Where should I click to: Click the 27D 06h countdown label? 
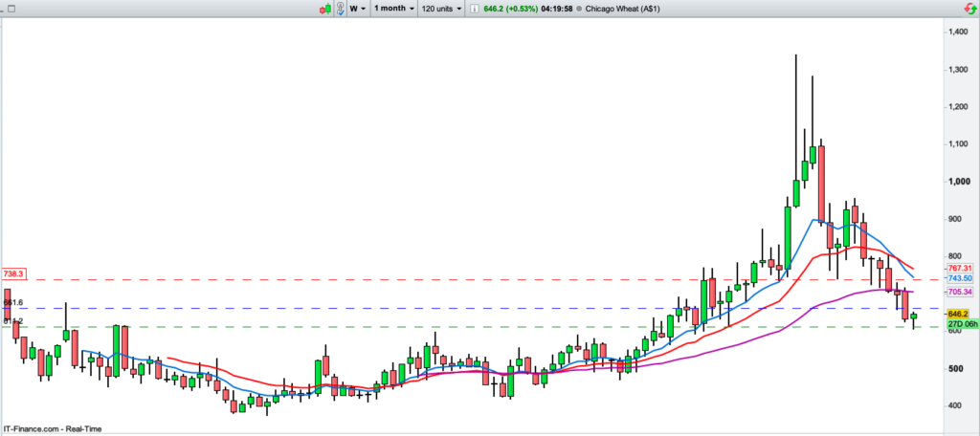tap(960, 324)
